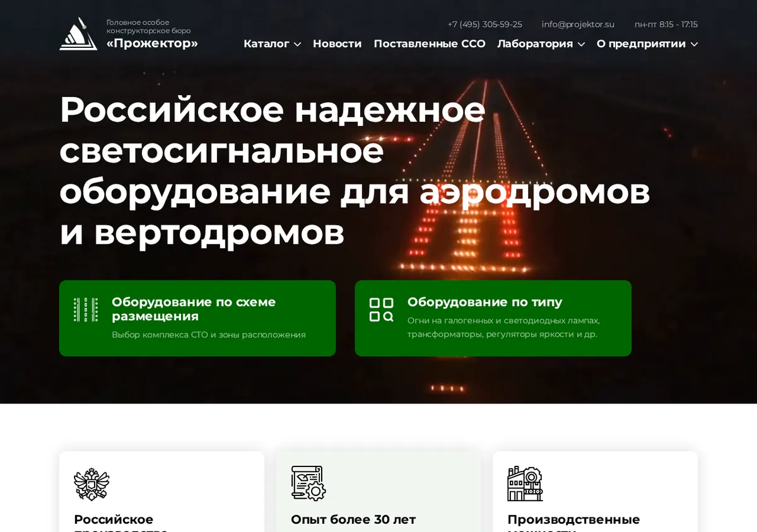Click the Russian coat of arms icon

tap(91, 484)
